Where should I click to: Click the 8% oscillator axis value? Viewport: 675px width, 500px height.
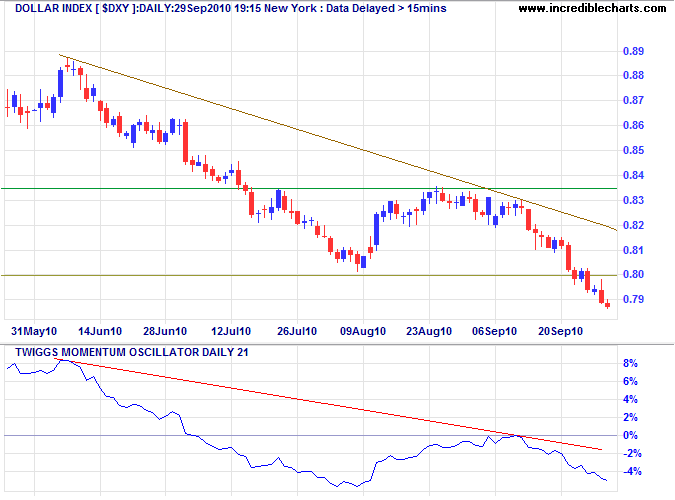click(x=630, y=363)
